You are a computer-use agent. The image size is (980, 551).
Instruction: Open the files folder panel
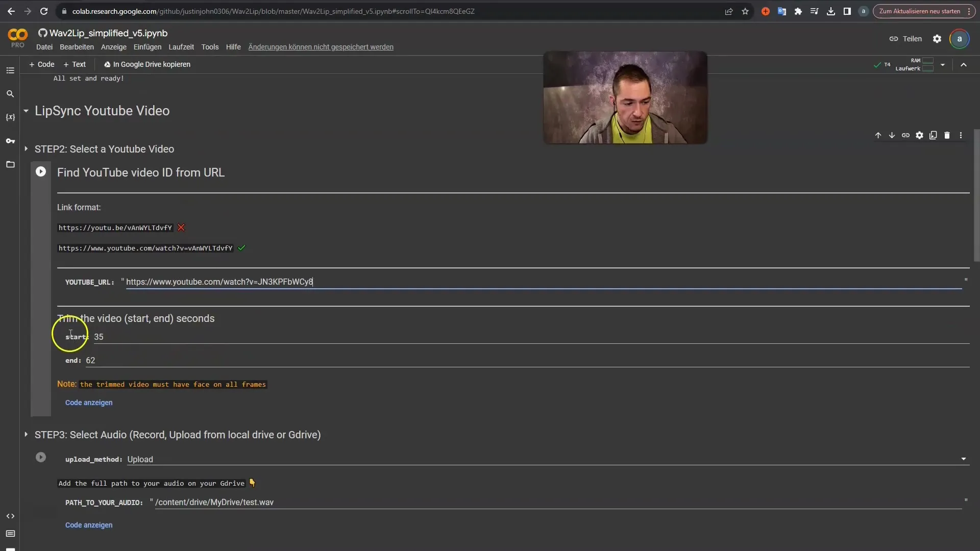click(10, 164)
